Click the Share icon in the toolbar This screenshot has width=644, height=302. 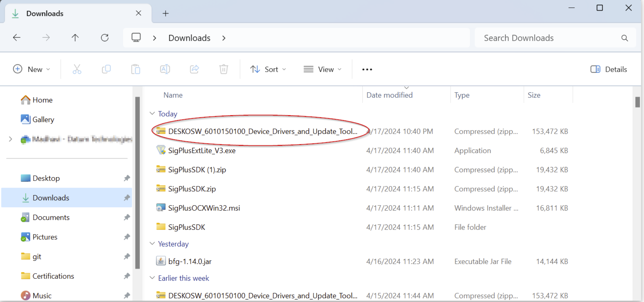pyautogui.click(x=194, y=69)
